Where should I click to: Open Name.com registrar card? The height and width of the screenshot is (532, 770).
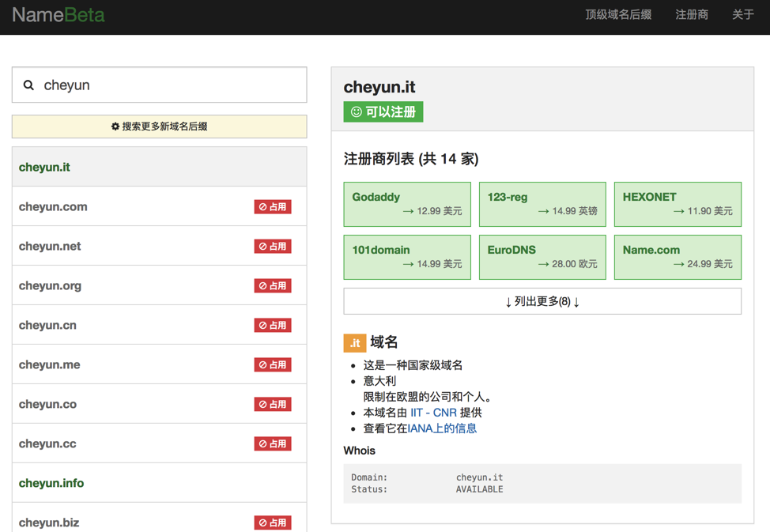[678, 257]
